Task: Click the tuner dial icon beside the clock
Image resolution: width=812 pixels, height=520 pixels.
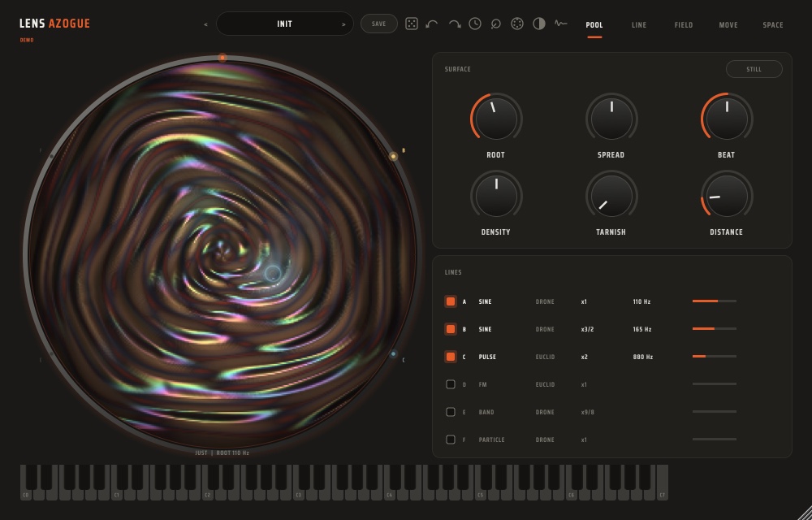Action: click(x=495, y=24)
